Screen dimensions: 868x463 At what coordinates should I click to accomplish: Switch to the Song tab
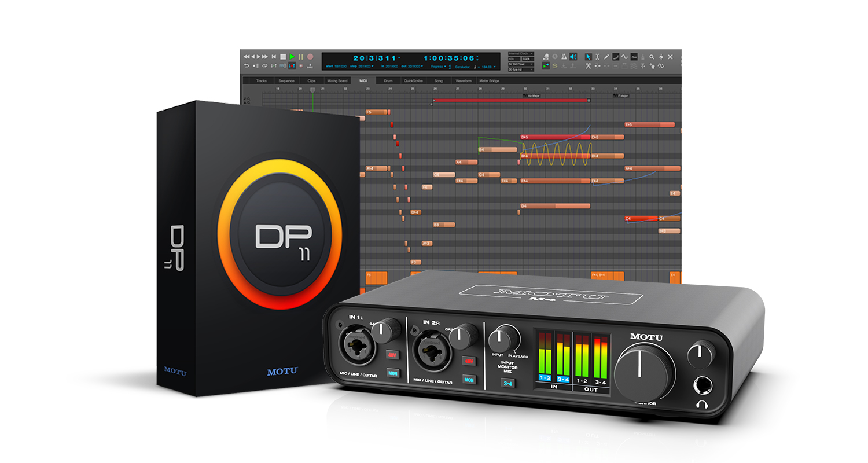click(439, 81)
